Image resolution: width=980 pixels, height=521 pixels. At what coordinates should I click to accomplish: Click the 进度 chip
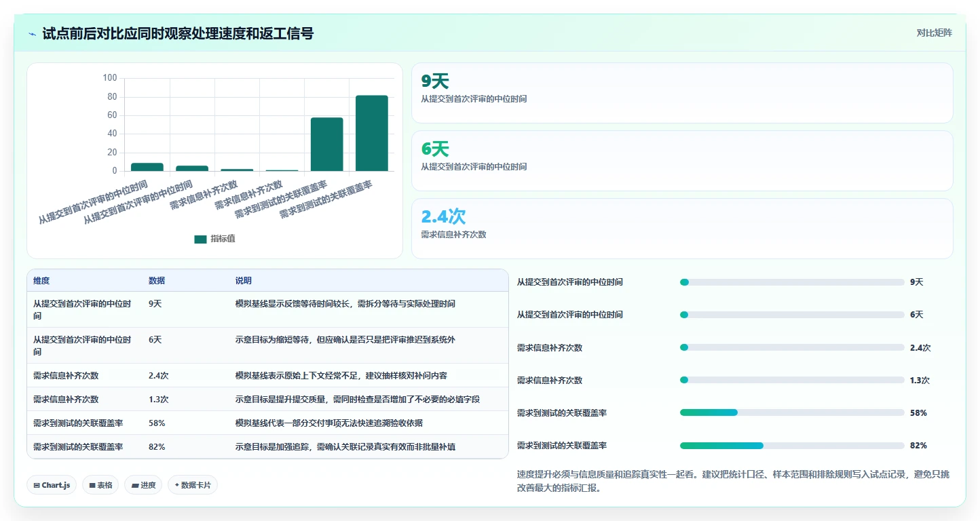click(143, 485)
